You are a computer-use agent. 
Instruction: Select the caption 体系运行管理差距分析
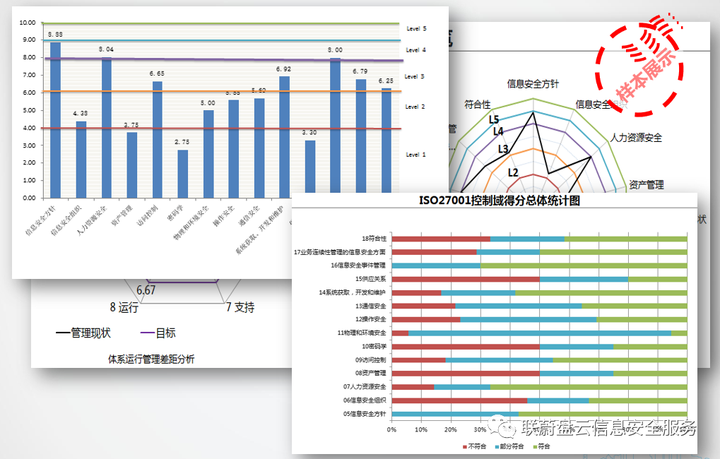pos(151,359)
